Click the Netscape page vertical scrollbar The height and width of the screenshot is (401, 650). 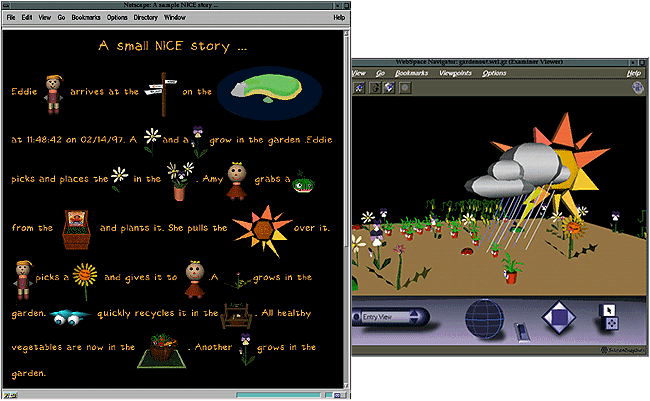[345, 200]
